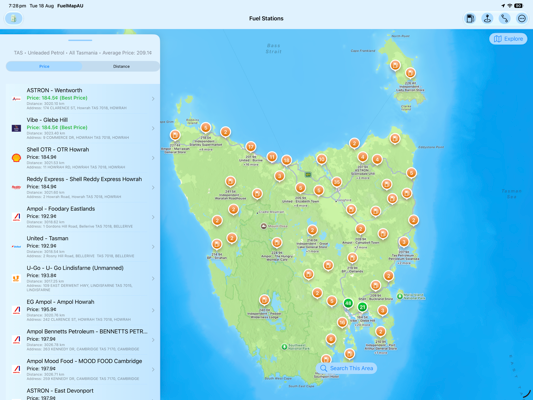Screen dimensions: 533x400
Task: Select the Petroleum Swansea cluster pin
Action: (403, 242)
